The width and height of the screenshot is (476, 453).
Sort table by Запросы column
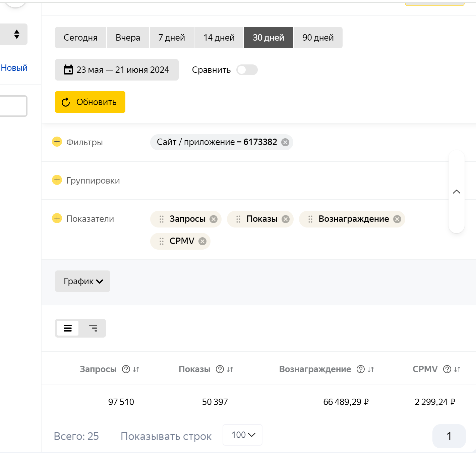(x=136, y=369)
